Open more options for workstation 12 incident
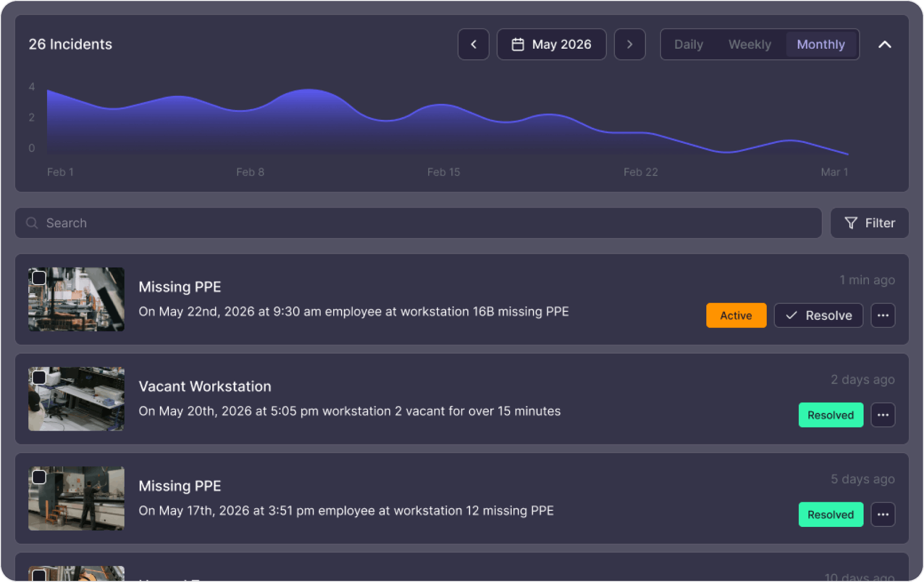 coord(883,515)
